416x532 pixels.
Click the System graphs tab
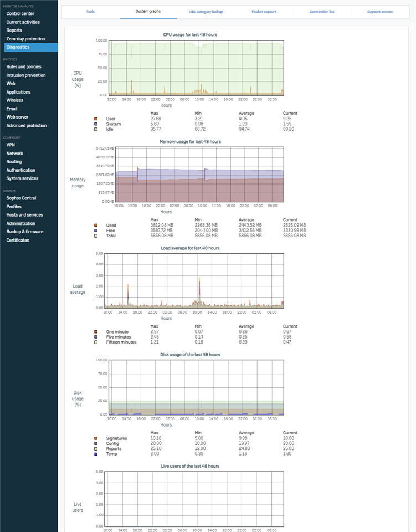click(148, 12)
